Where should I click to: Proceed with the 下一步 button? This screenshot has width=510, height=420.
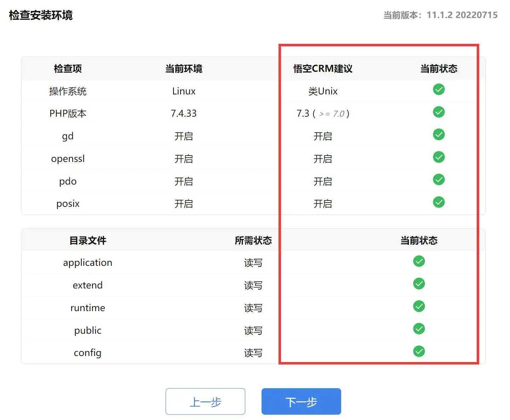[301, 401]
